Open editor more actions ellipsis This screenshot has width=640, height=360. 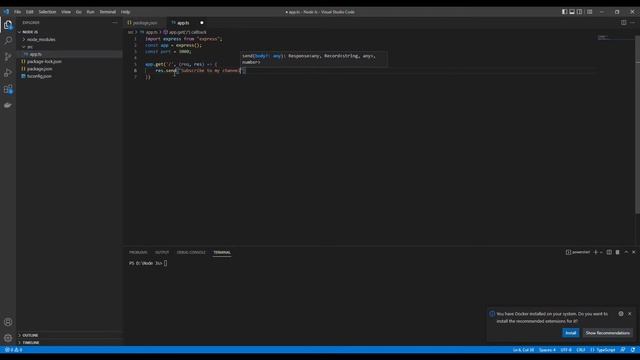click(x=633, y=23)
